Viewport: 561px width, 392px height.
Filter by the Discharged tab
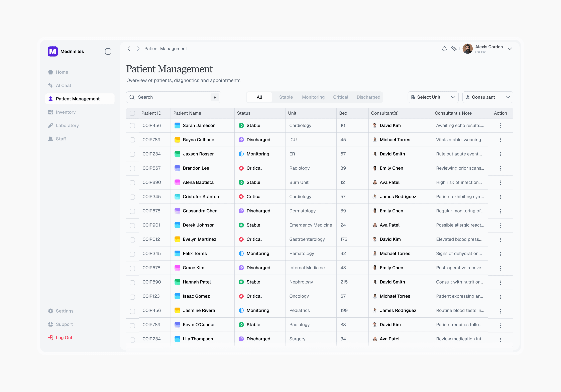[368, 97]
